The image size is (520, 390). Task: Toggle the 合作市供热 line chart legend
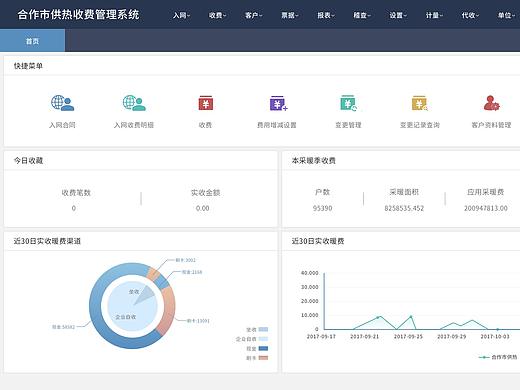tap(498, 357)
